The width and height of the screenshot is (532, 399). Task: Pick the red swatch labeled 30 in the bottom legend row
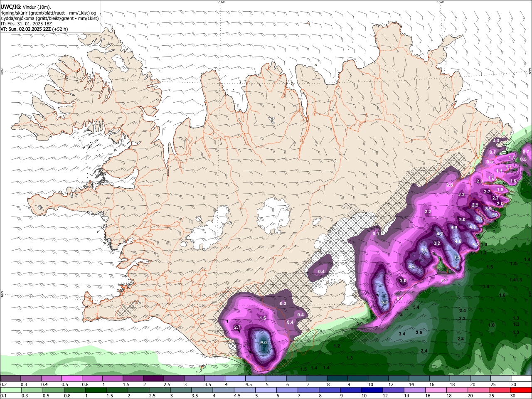(x=521, y=390)
